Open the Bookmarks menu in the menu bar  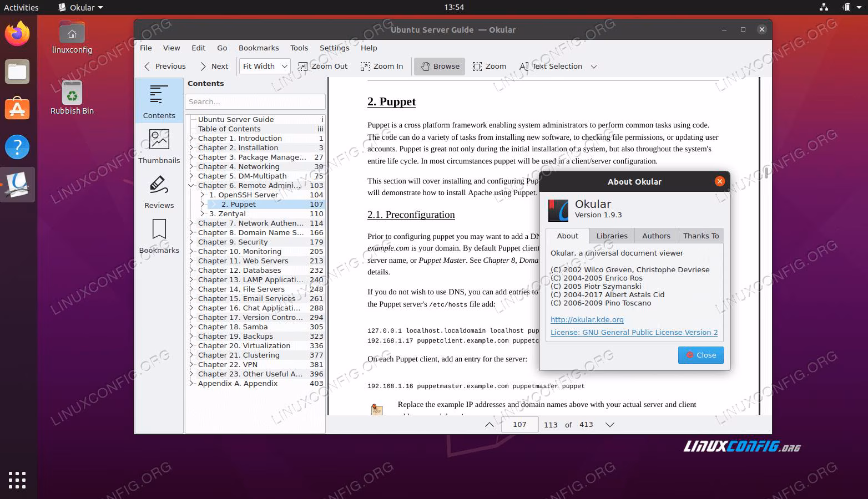pyautogui.click(x=259, y=48)
